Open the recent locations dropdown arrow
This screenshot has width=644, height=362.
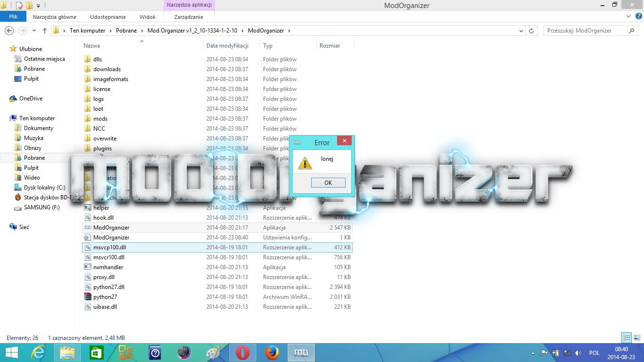tap(34, 31)
